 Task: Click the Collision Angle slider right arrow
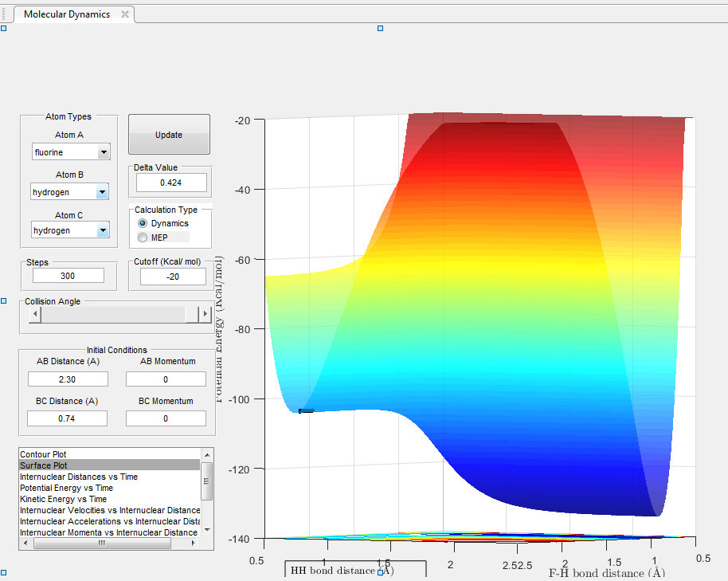[x=205, y=315]
